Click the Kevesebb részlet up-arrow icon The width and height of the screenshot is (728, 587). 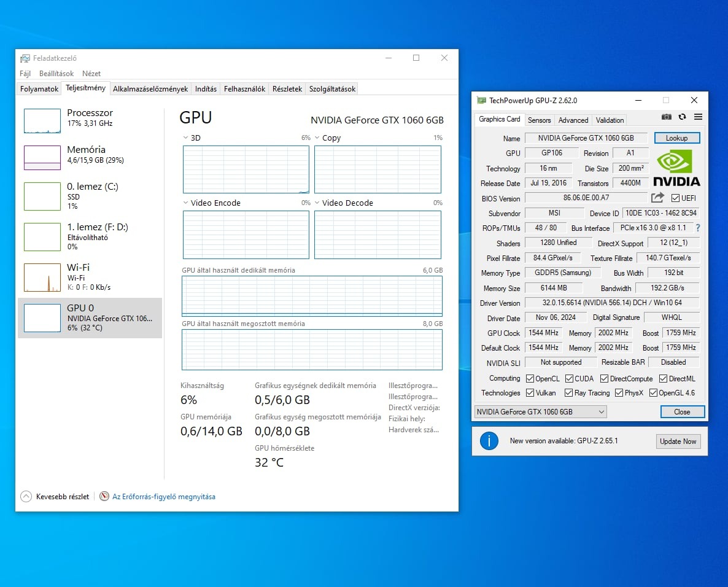[26, 497]
